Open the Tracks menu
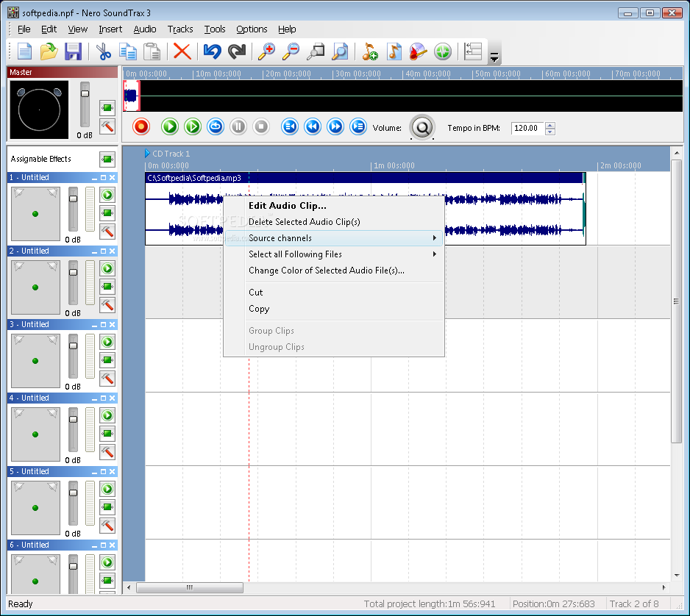 click(180, 29)
